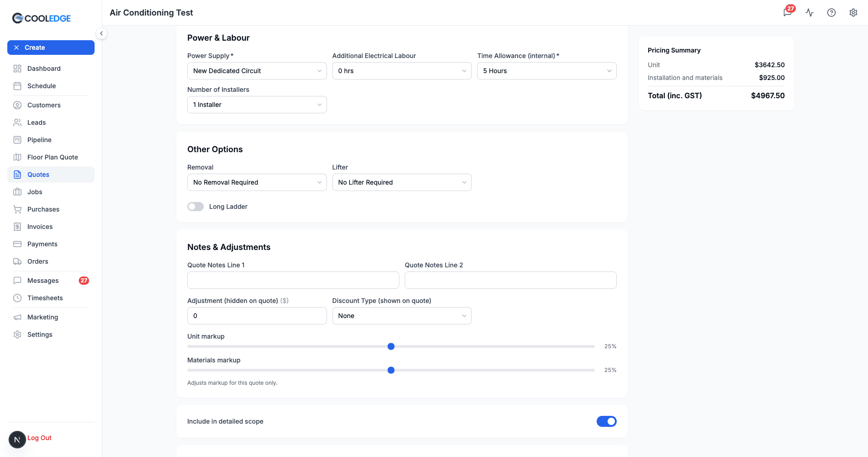Open the activity pulse icon

(810, 12)
